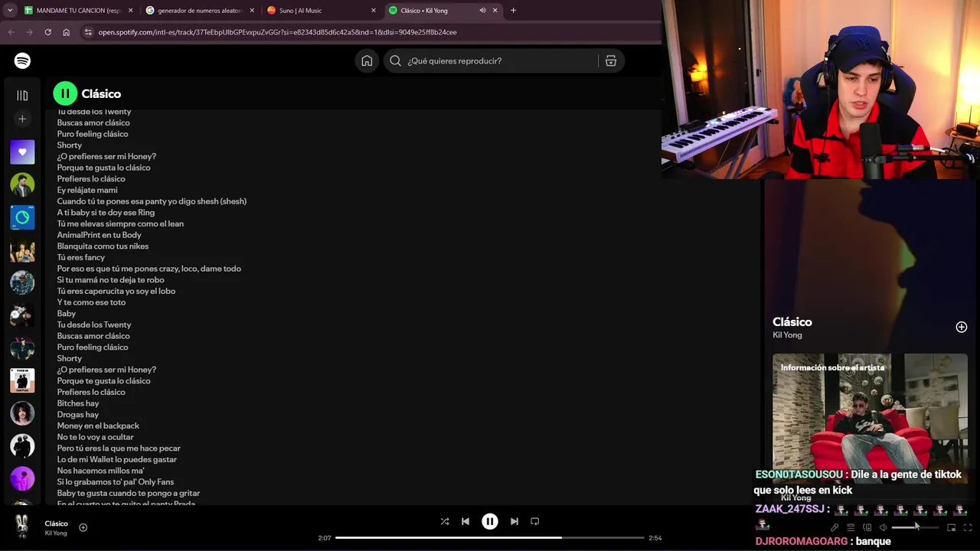Seek on the song progress bar
Screen dimensions: 980x551
click(x=490, y=538)
